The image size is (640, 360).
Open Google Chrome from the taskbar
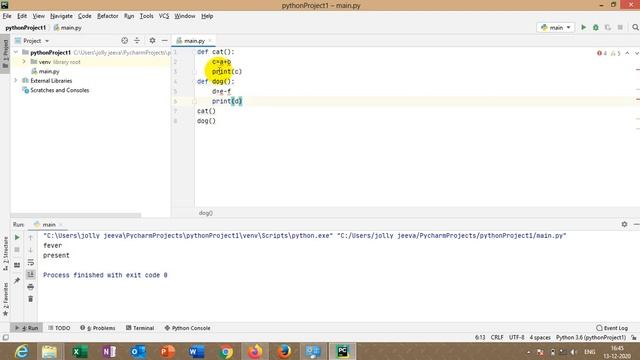coord(226,351)
